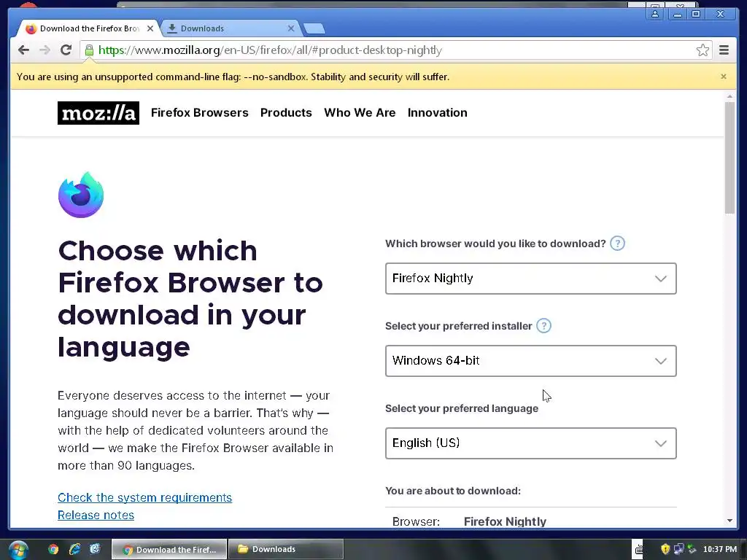747x560 pixels.
Task: Dismiss the no-sandbox warning bar
Action: pyautogui.click(x=724, y=77)
